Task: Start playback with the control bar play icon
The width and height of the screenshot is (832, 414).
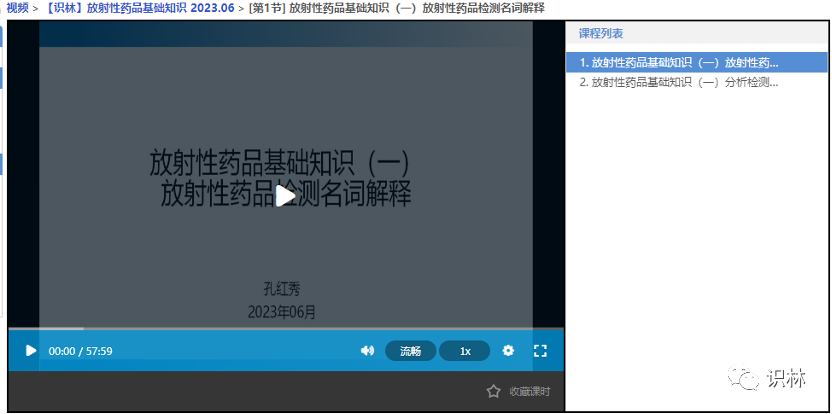Action: 31,351
